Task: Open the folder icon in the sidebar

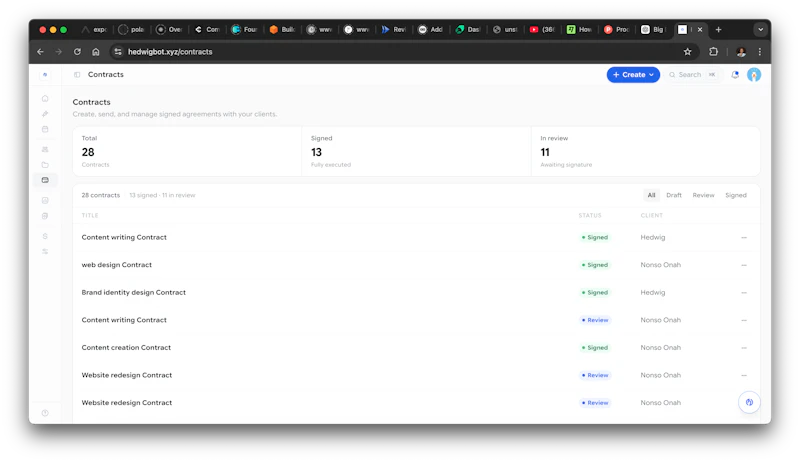Action: click(45, 165)
